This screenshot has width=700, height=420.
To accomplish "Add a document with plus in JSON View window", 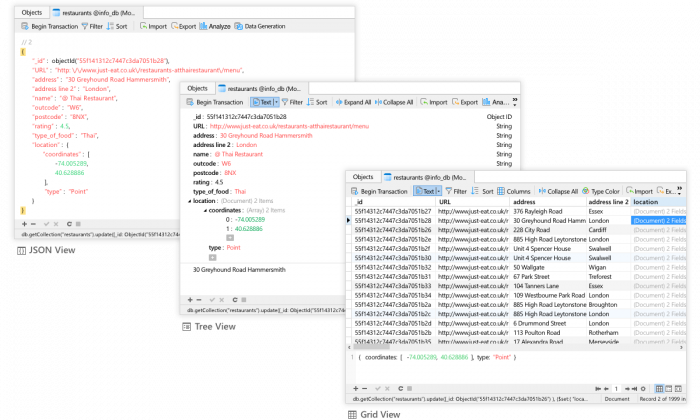I will coord(24,224).
